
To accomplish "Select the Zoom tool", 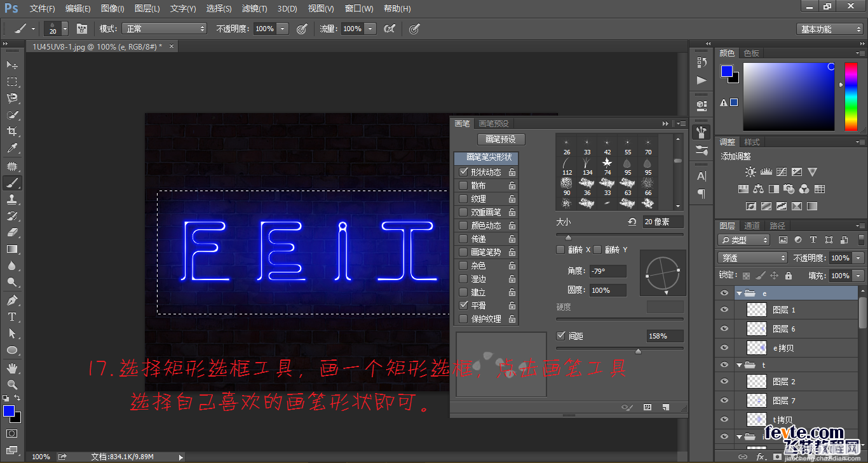I will (x=12, y=384).
